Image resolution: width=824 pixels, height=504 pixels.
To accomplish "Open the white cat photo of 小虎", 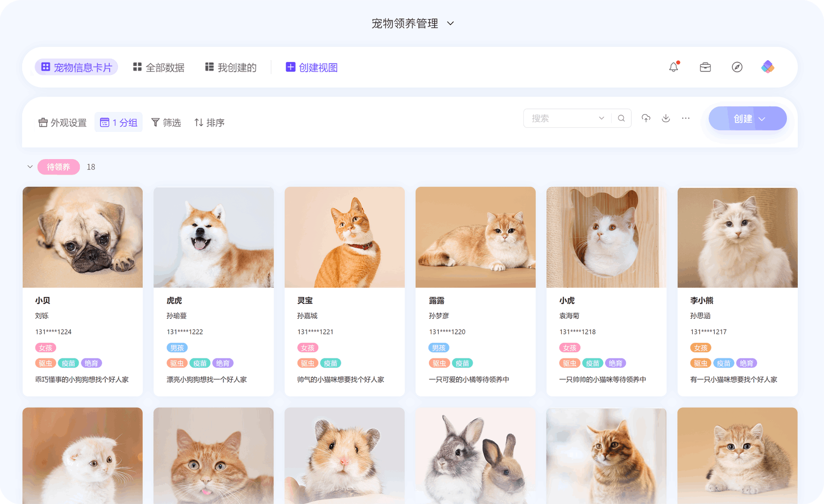I will coord(607,237).
